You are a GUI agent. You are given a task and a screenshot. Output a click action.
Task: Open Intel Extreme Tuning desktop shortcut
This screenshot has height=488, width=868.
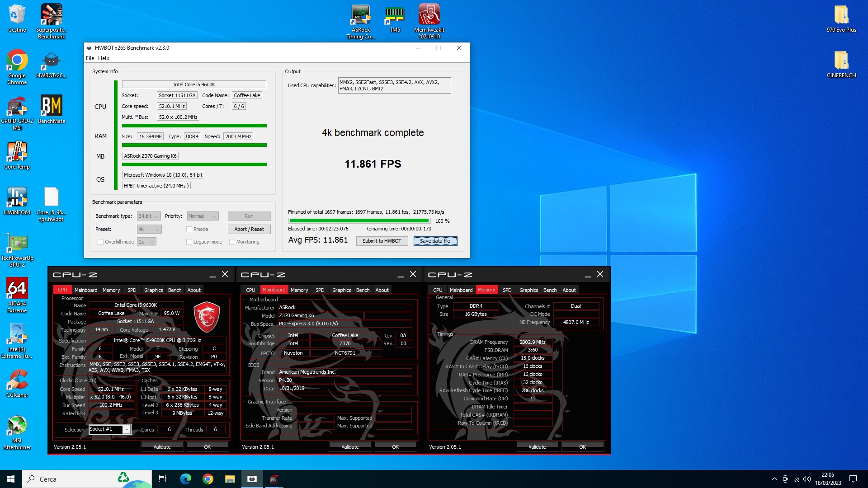pos(17,341)
